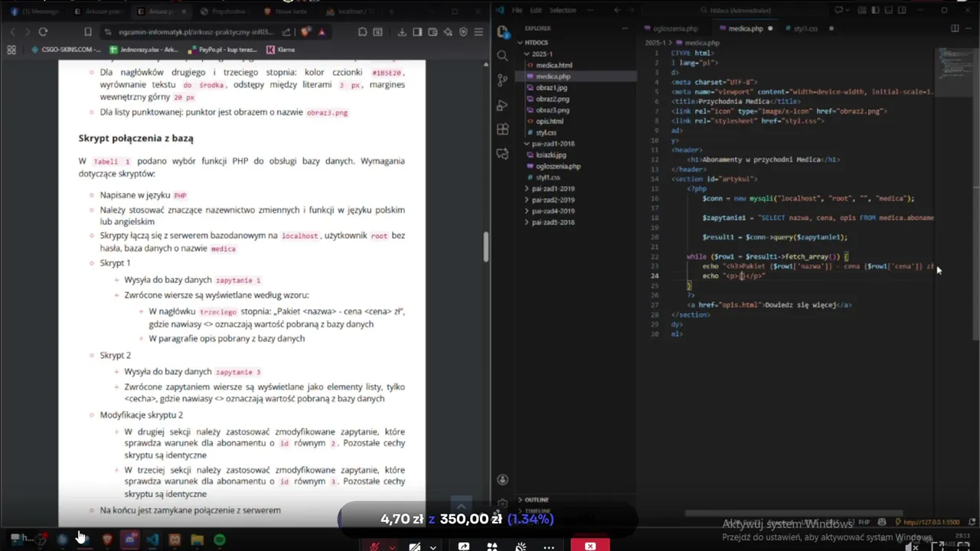The height and width of the screenshot is (551, 980).
Task: Switch to the medica.php editor tab
Action: click(x=747, y=28)
